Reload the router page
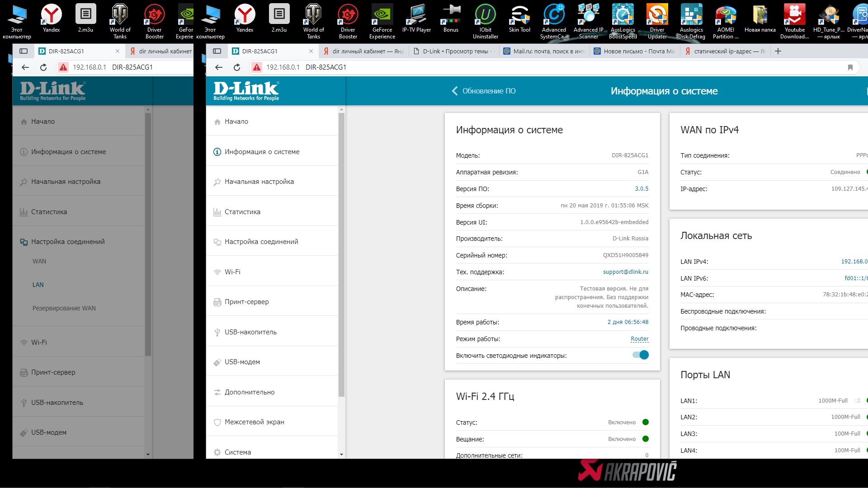 point(237,67)
